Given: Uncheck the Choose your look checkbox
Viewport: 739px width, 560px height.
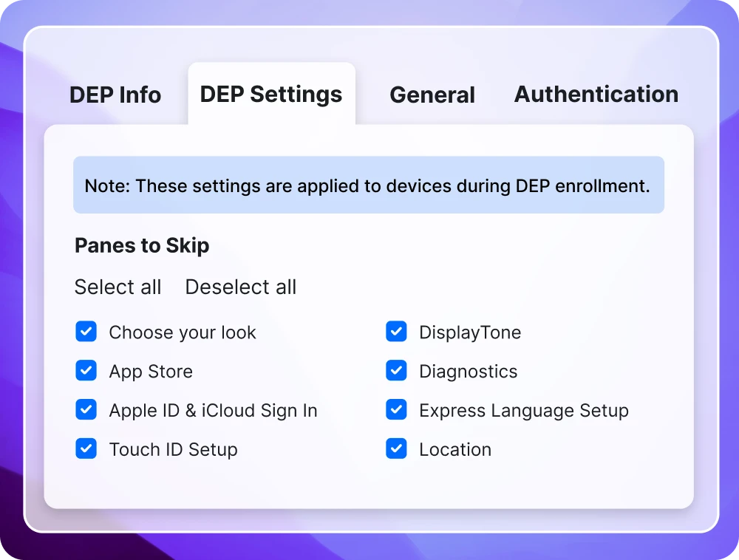Looking at the screenshot, I should [x=86, y=332].
